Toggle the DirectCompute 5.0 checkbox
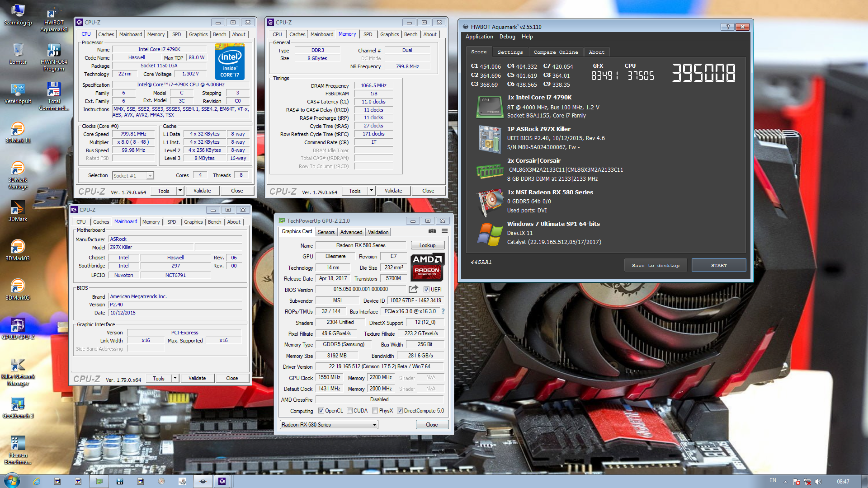The image size is (868, 488). point(400,411)
